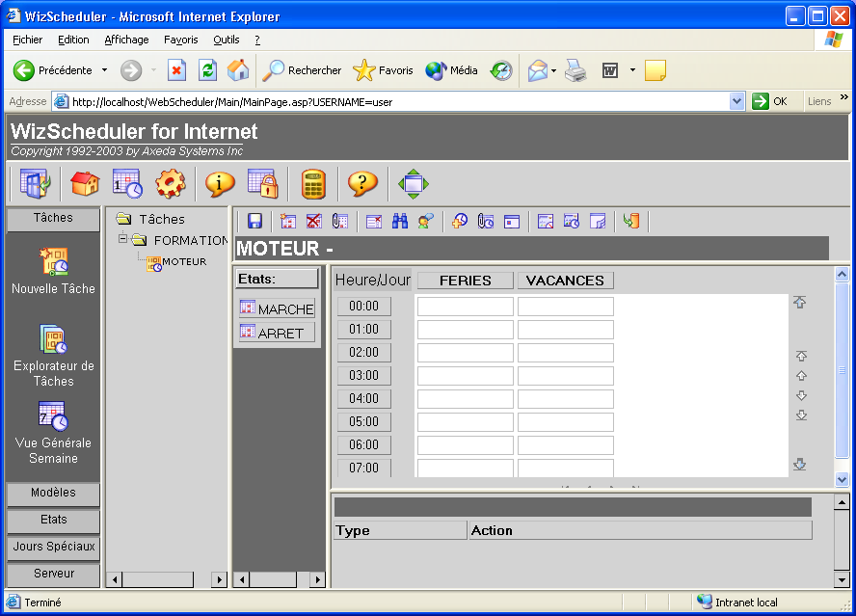Viewport: 856px width, 616px height.
Task: Save the task with the floppy disk icon
Action: (x=254, y=221)
